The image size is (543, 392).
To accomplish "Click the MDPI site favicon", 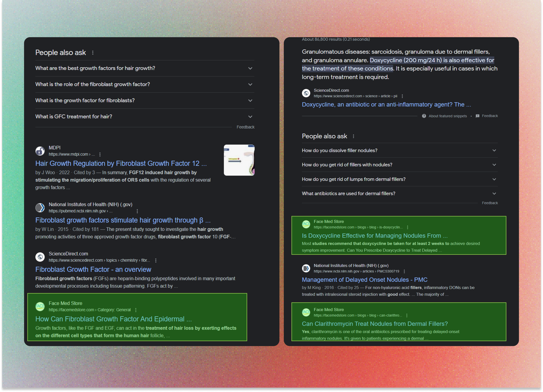I will pyautogui.click(x=40, y=151).
